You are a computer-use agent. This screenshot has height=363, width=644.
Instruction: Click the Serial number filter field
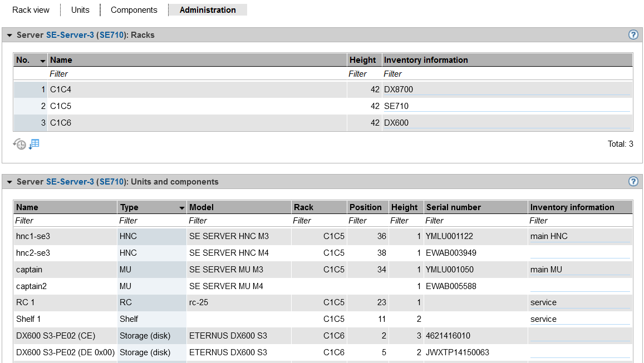pos(475,221)
